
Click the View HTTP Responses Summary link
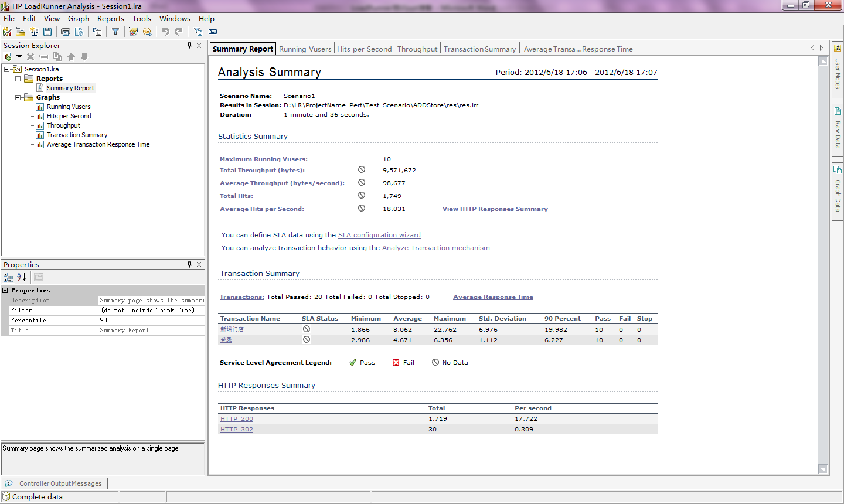pos(495,209)
